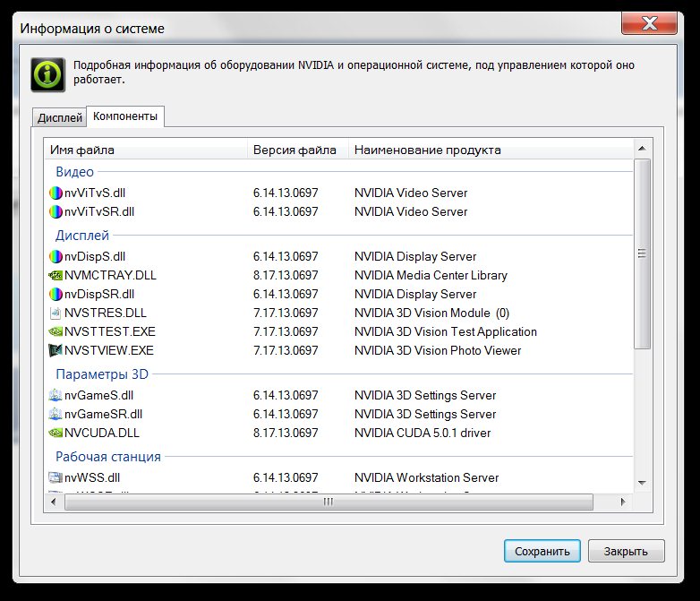This screenshot has width=700, height=601.
Task: Click the green NVIDIA info icon
Action: pyautogui.click(x=47, y=74)
